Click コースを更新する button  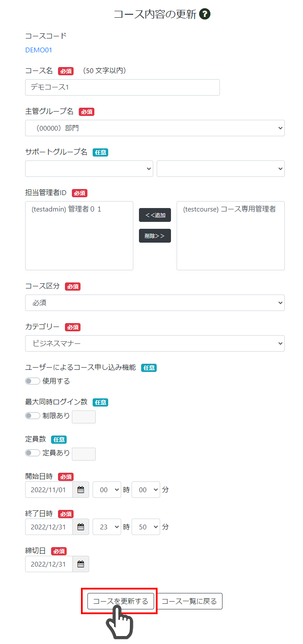(121, 601)
